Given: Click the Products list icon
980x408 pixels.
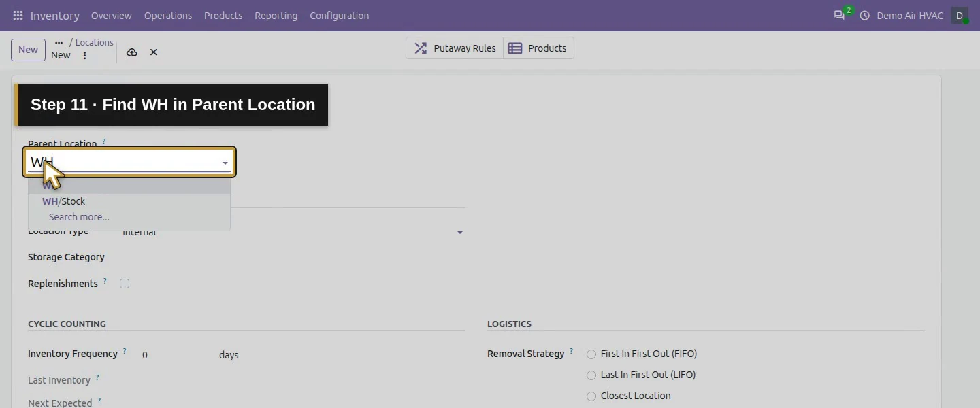Looking at the screenshot, I should pos(515,48).
